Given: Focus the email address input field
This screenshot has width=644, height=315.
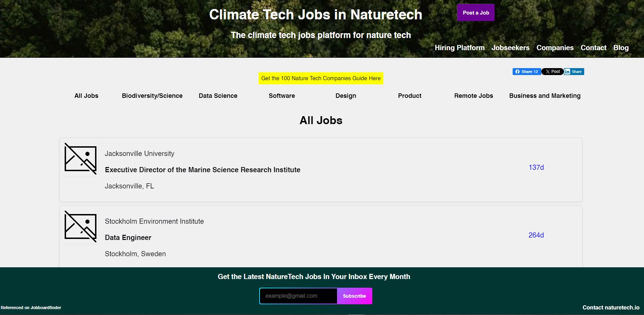Looking at the screenshot, I should 298,296.
